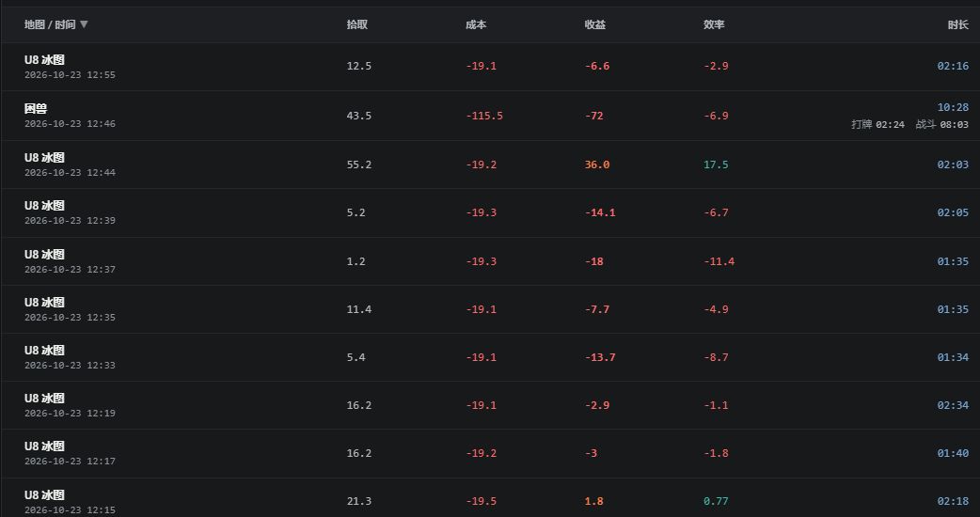This screenshot has width=980, height=517.
Task: Click timestamp 2026-10-23 12:15
Action: point(70,510)
